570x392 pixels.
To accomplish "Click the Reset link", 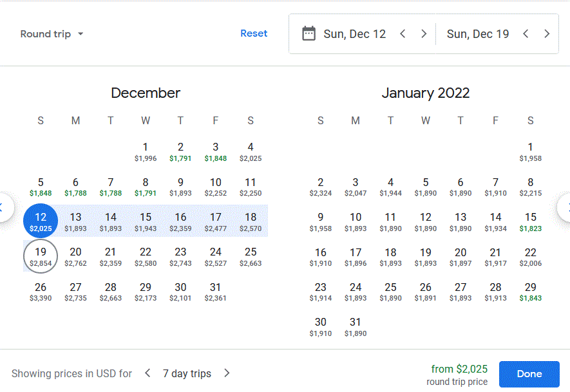I will pyautogui.click(x=254, y=33).
